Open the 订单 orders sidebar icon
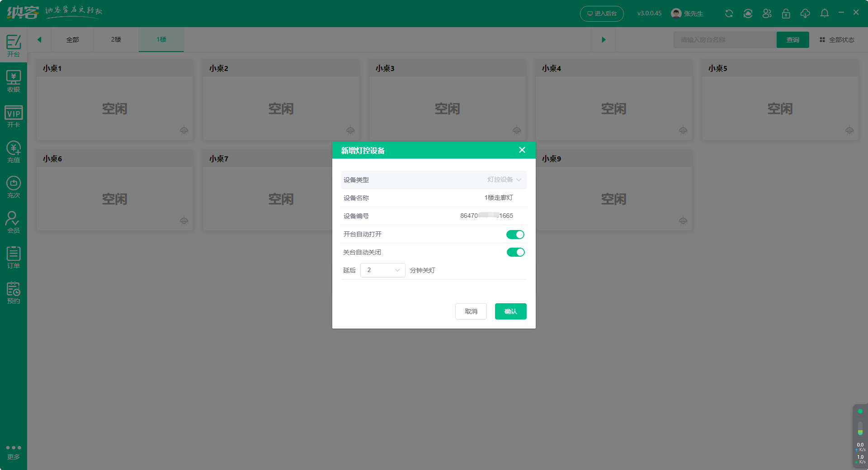This screenshot has height=470, width=868. click(14, 258)
